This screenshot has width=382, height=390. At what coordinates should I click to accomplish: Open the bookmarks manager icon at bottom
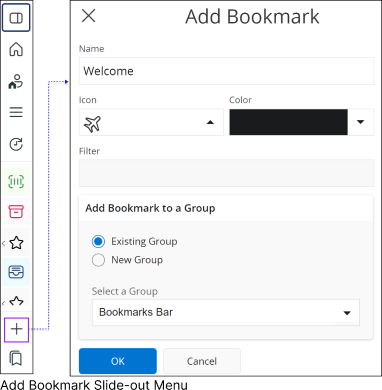pos(16,359)
